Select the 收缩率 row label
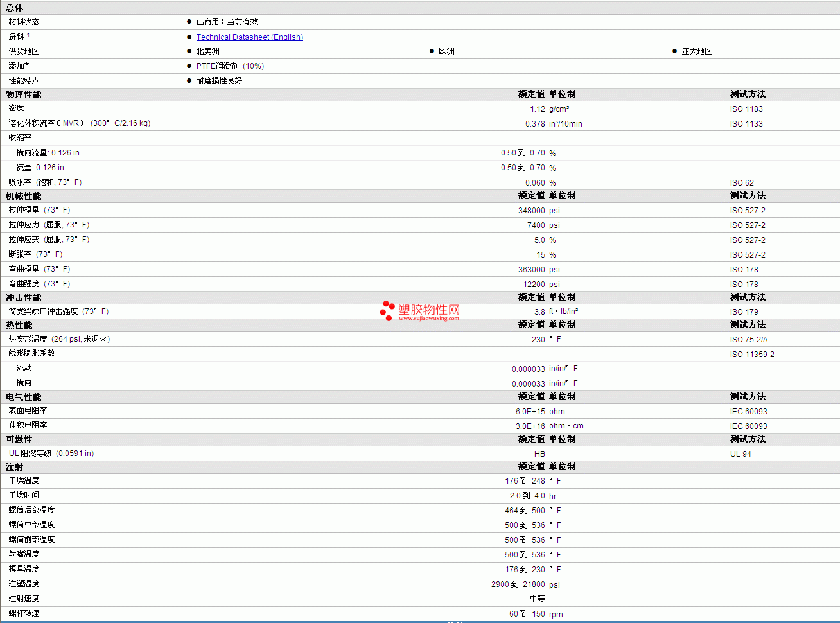Viewport: 840px width, 623px height. click(x=20, y=137)
